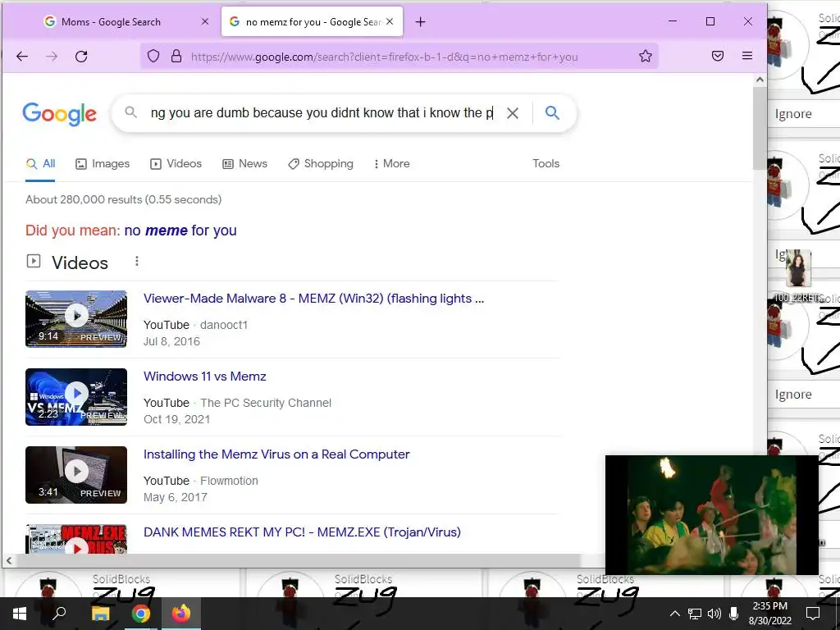Play the MEMZ.EXE video thumbnail
This screenshot has height=630, width=840.
point(76,539)
